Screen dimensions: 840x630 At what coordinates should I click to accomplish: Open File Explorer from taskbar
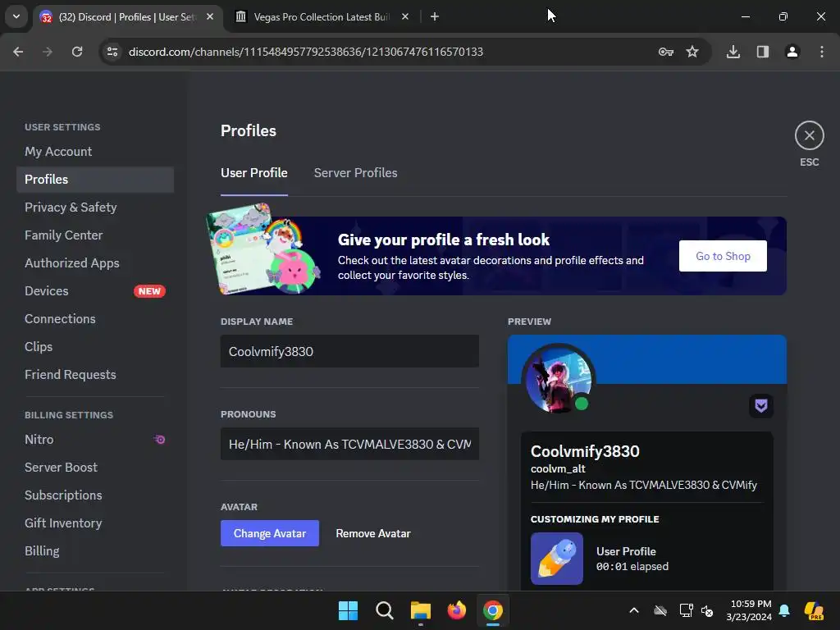[421, 610]
